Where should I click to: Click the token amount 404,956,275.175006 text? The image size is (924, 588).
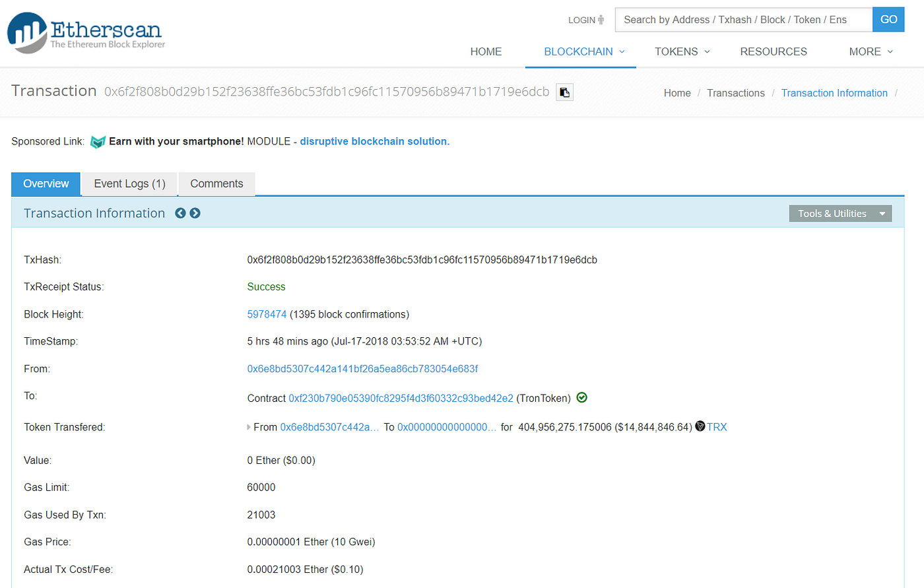[565, 427]
